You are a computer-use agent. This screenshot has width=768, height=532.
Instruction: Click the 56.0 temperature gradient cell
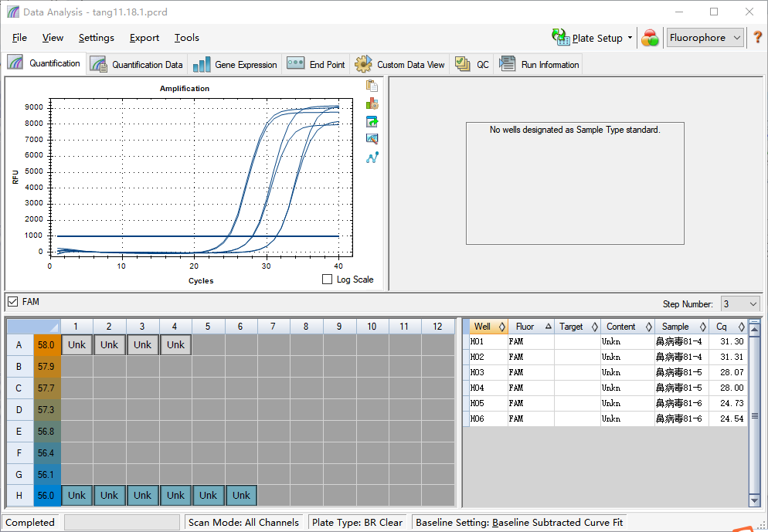coord(46,495)
